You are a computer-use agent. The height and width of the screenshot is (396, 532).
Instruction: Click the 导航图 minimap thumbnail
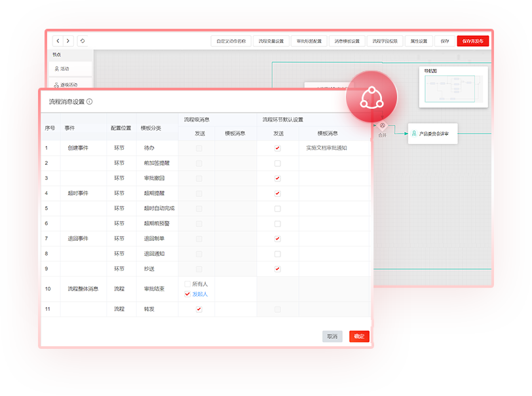tap(455, 88)
